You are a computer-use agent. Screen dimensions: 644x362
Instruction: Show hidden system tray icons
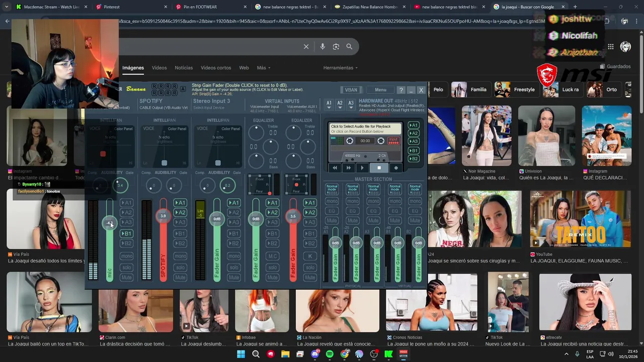pyautogui.click(x=566, y=354)
